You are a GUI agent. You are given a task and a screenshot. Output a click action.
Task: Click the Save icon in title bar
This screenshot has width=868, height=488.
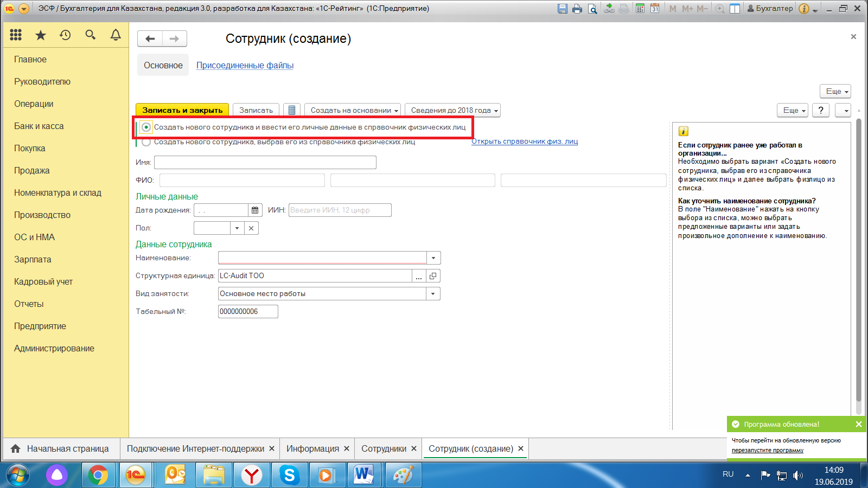(x=563, y=9)
